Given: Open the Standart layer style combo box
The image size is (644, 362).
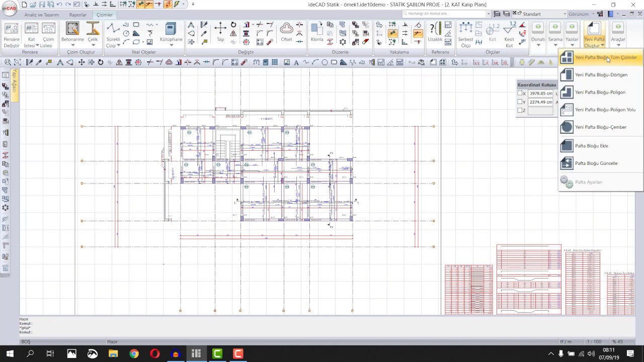Looking at the screenshot, I should [x=540, y=14].
